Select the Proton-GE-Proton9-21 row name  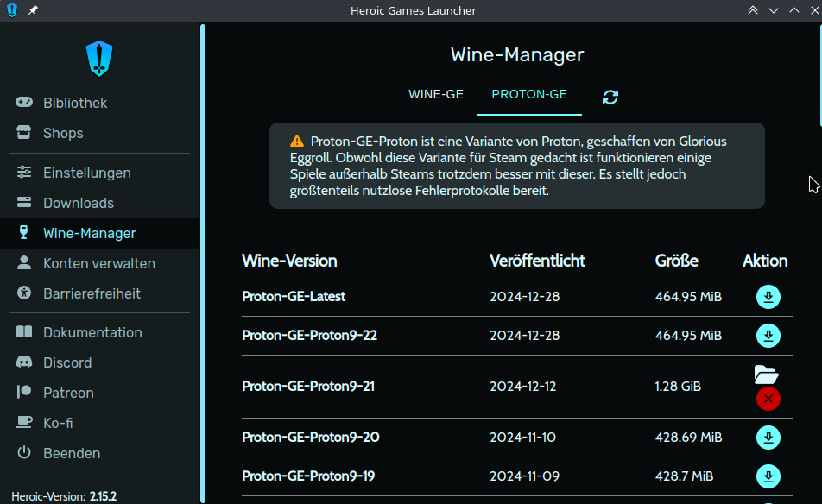click(x=308, y=386)
